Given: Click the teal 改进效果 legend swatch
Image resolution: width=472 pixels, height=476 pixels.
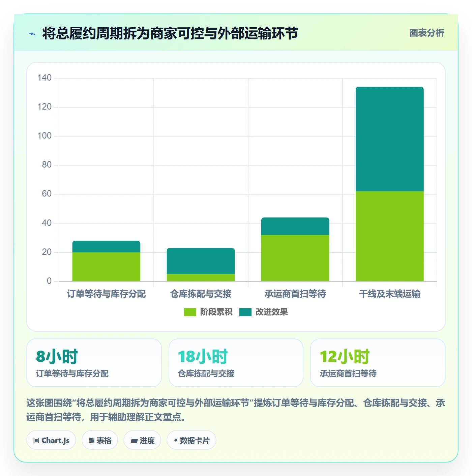Looking at the screenshot, I should tap(245, 312).
